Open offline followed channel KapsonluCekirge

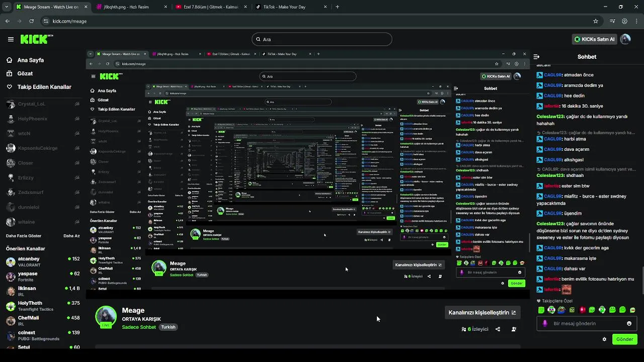[x=43, y=148]
